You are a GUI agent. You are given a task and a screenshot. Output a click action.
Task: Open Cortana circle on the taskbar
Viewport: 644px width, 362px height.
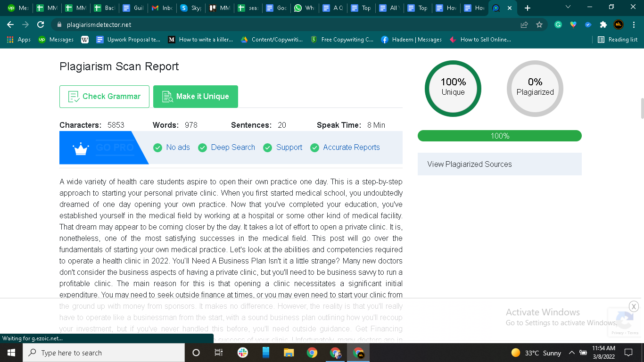pos(196,353)
